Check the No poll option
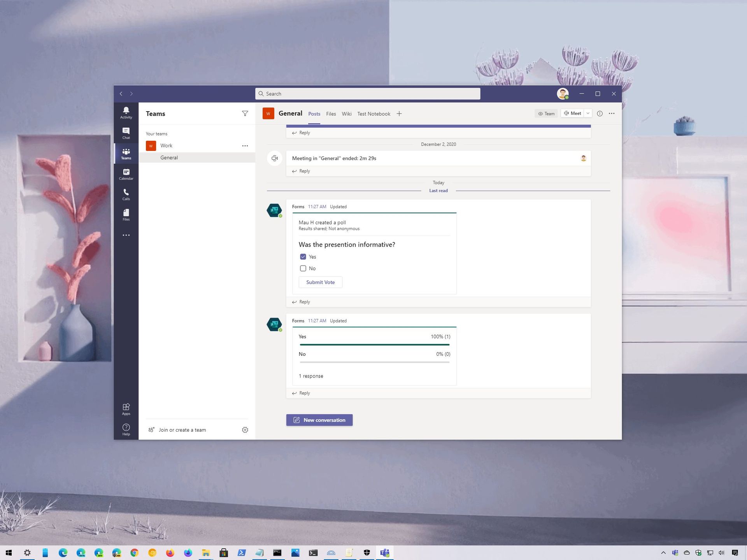747x560 pixels. coord(303,268)
